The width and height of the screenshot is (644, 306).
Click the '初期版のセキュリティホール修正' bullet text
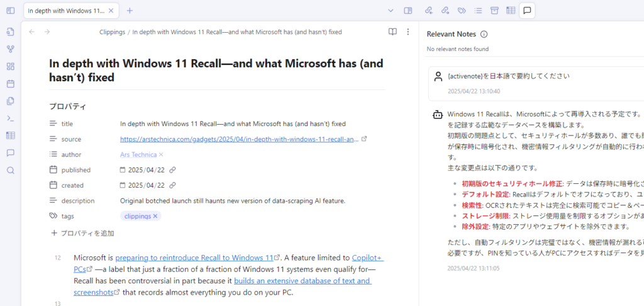(x=513, y=183)
